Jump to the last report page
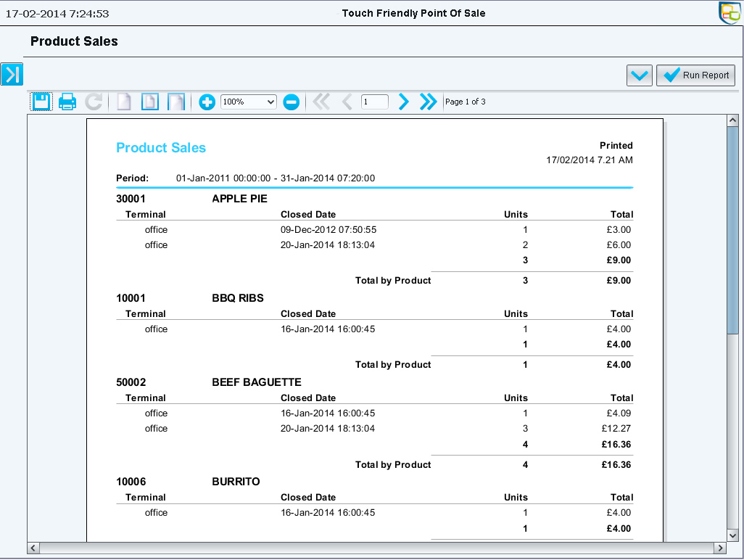744x560 pixels. click(429, 102)
